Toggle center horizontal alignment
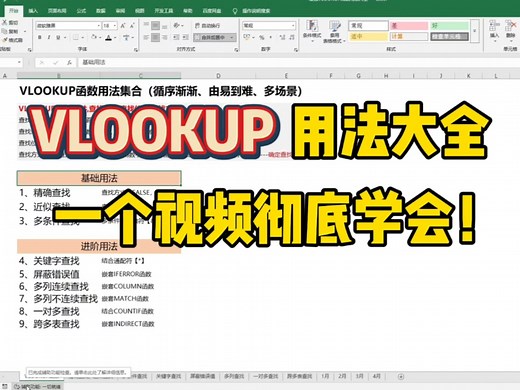Screen dimensions: 520x390 pos(155,37)
